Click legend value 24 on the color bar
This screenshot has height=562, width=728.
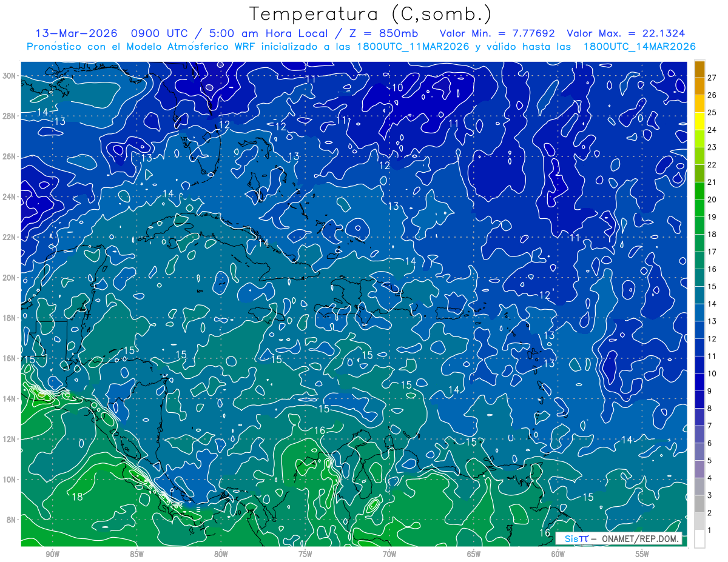tap(712, 130)
